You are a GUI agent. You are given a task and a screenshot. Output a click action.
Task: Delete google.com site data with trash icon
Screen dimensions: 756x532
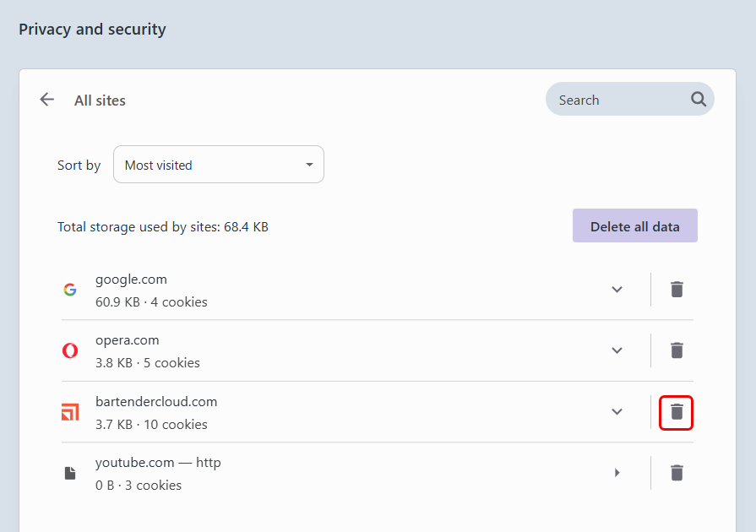coord(677,290)
